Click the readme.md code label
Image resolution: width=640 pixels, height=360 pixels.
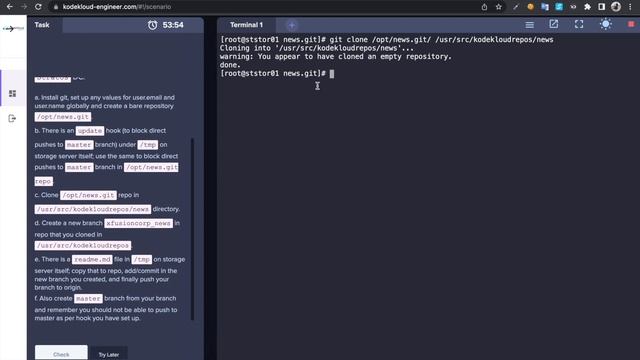pyautogui.click(x=92, y=260)
